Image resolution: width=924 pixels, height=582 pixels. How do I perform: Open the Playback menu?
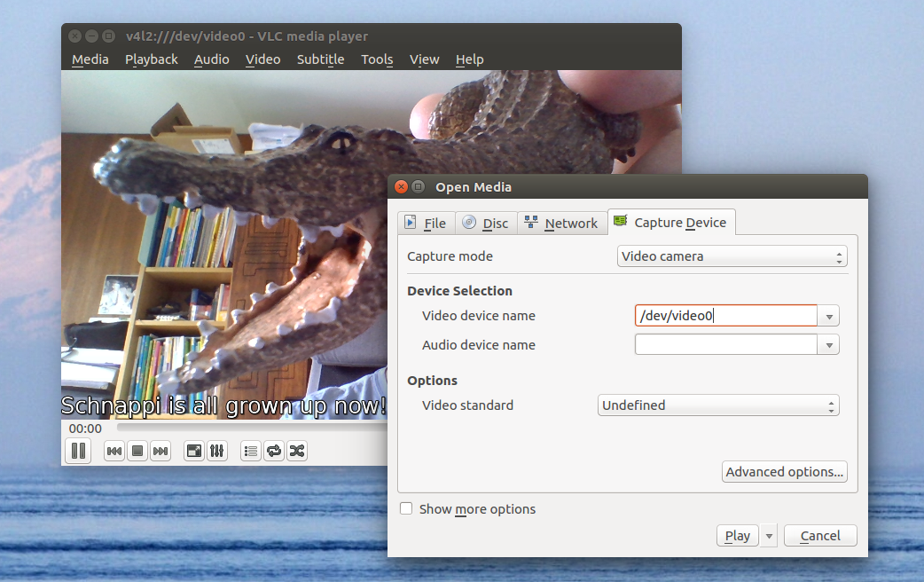151,59
